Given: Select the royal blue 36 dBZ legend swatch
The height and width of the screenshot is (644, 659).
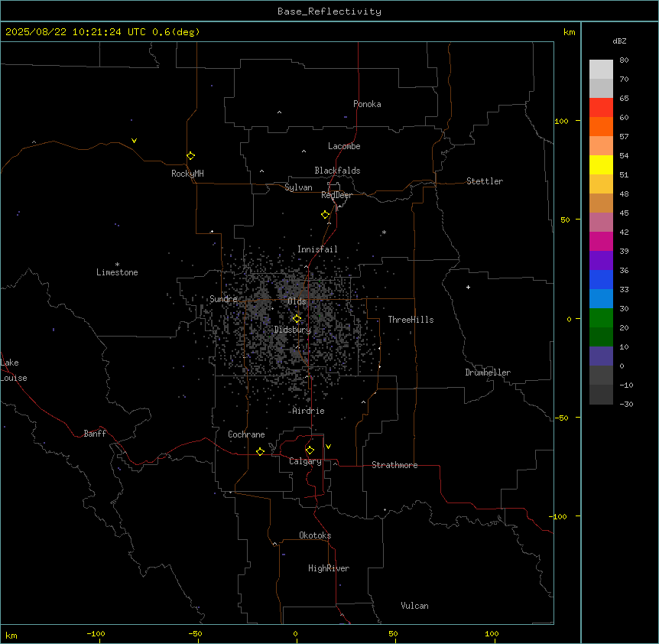Looking at the screenshot, I should [x=601, y=279].
